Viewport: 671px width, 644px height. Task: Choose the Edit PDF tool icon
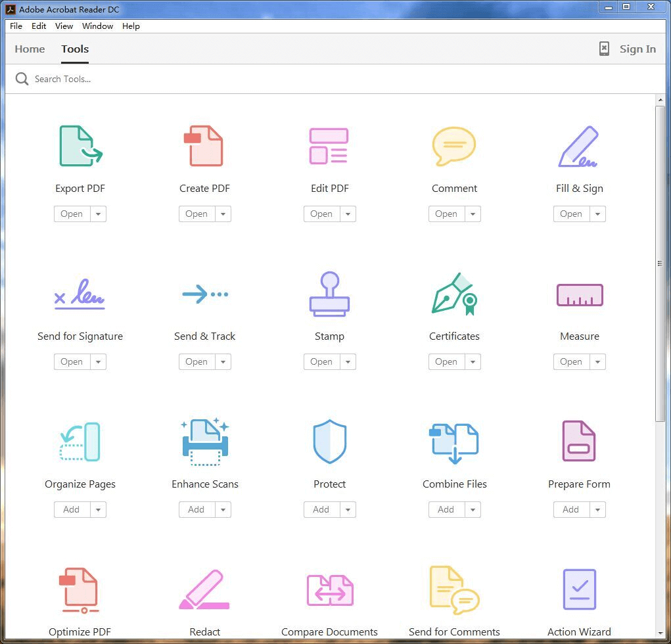[329, 146]
